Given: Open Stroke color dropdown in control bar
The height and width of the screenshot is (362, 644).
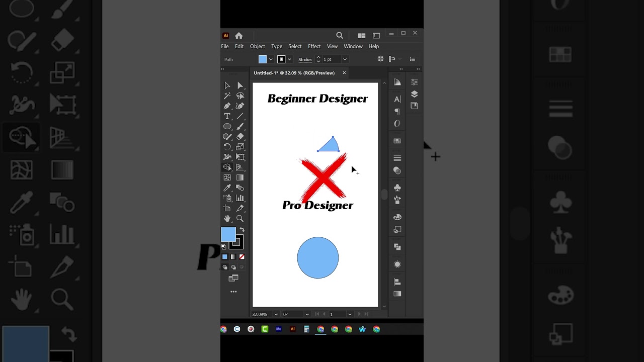Looking at the screenshot, I should point(289,59).
